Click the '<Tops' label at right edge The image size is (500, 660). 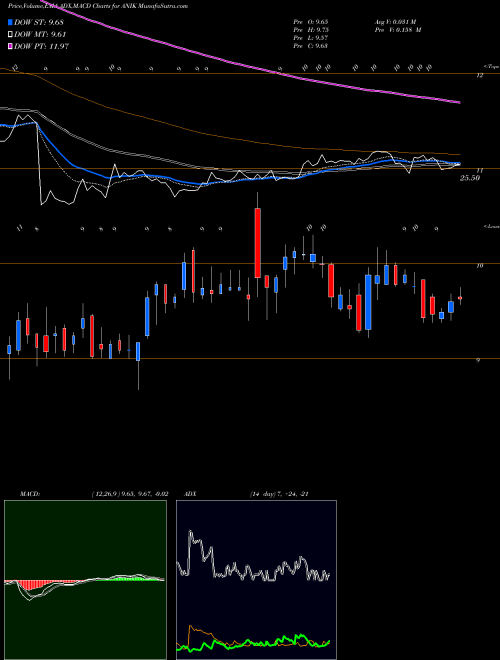click(x=491, y=67)
